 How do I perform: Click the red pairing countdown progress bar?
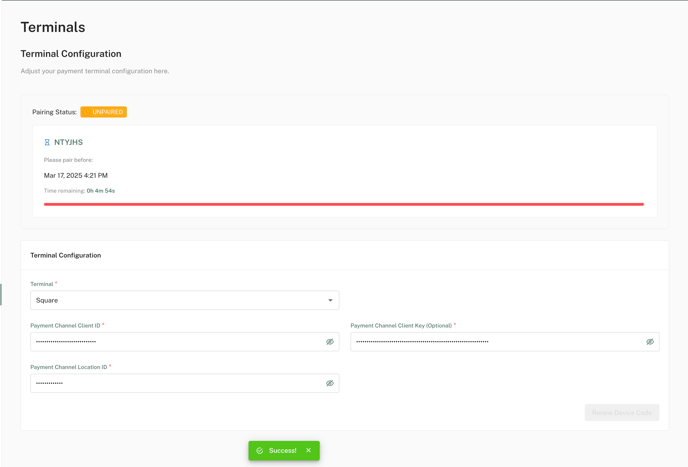(343, 204)
